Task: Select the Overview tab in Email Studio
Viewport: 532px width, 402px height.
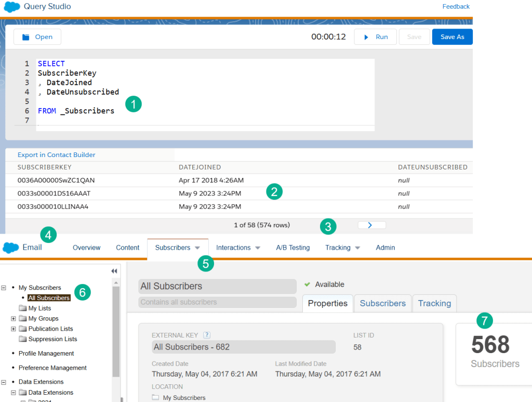Action: (x=86, y=248)
